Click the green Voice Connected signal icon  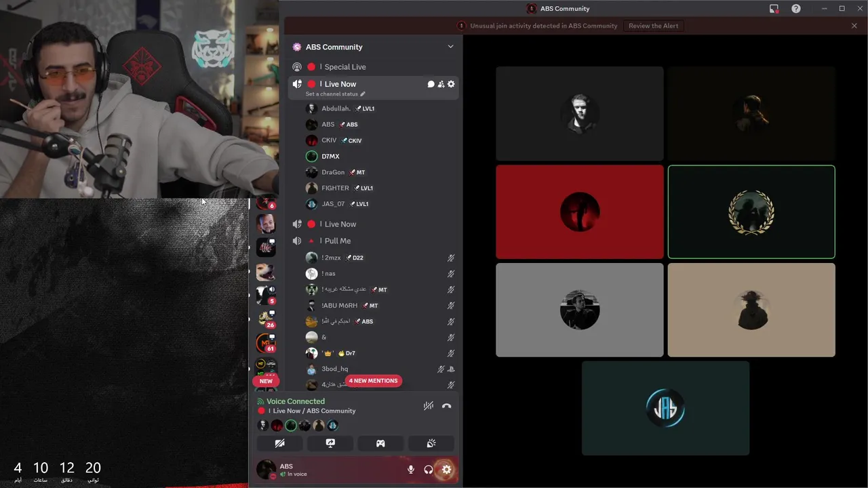pyautogui.click(x=260, y=401)
